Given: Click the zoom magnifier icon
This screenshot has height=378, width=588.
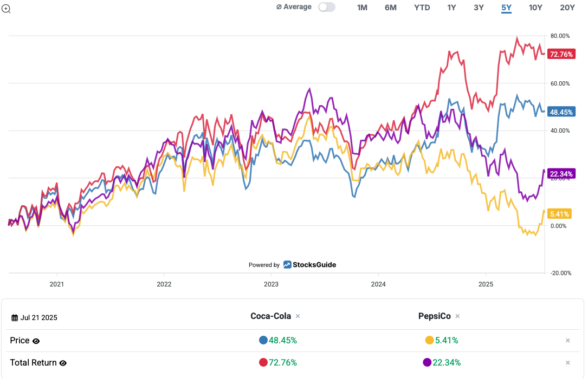Looking at the screenshot, I should point(6,9).
